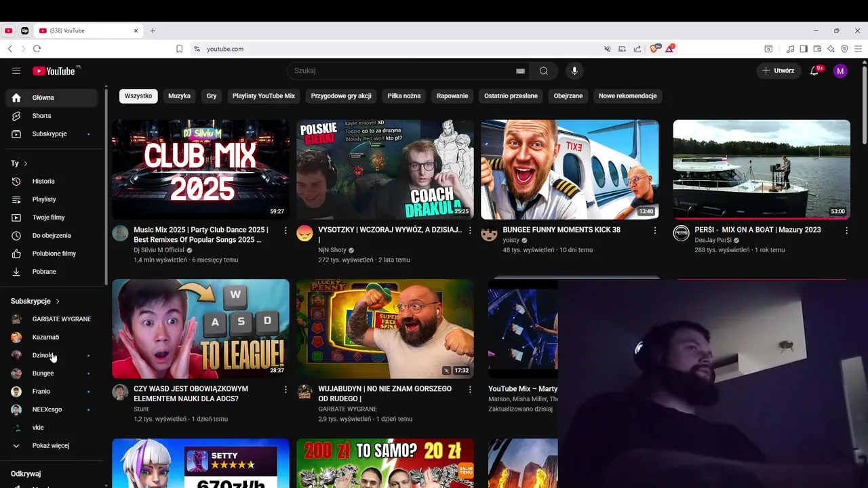
Task: Open Shorts in sidebar
Action: click(52, 116)
